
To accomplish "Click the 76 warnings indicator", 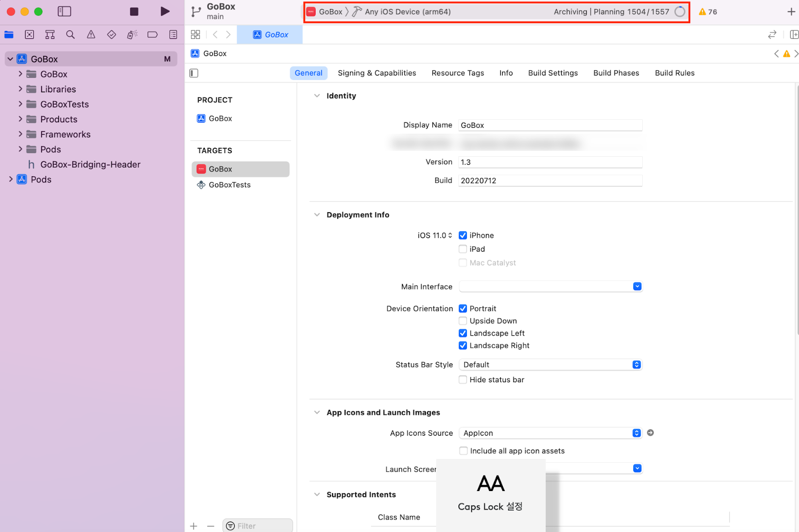I will tap(708, 12).
